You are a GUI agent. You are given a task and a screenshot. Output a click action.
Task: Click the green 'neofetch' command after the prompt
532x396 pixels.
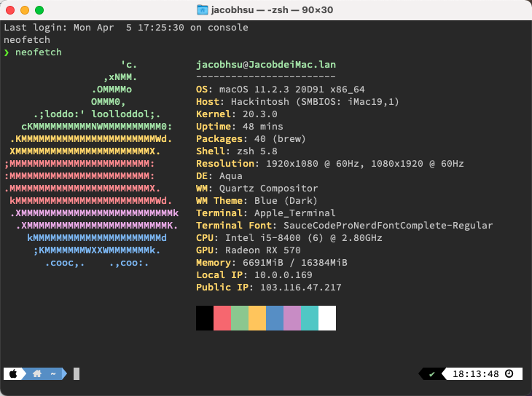(39, 52)
